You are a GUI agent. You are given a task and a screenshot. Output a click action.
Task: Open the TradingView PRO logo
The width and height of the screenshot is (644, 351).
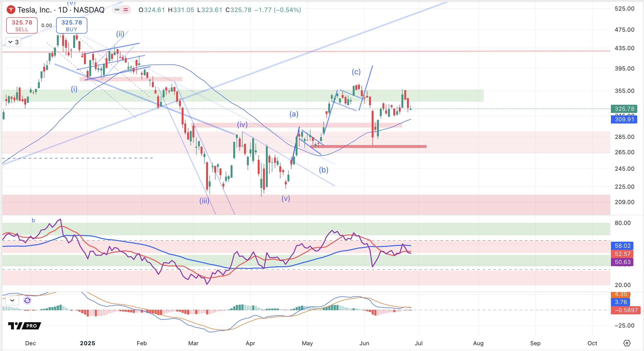[x=24, y=326]
